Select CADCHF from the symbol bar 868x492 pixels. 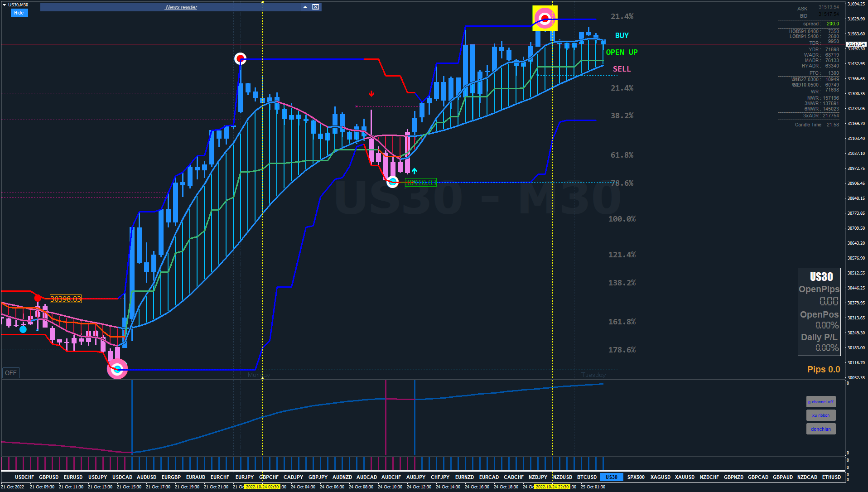click(x=514, y=477)
